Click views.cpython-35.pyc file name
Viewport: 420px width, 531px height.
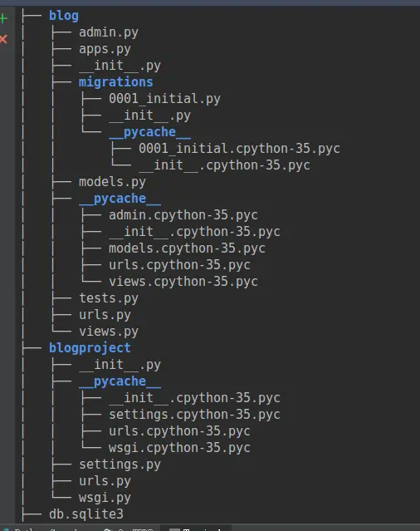[x=183, y=282]
